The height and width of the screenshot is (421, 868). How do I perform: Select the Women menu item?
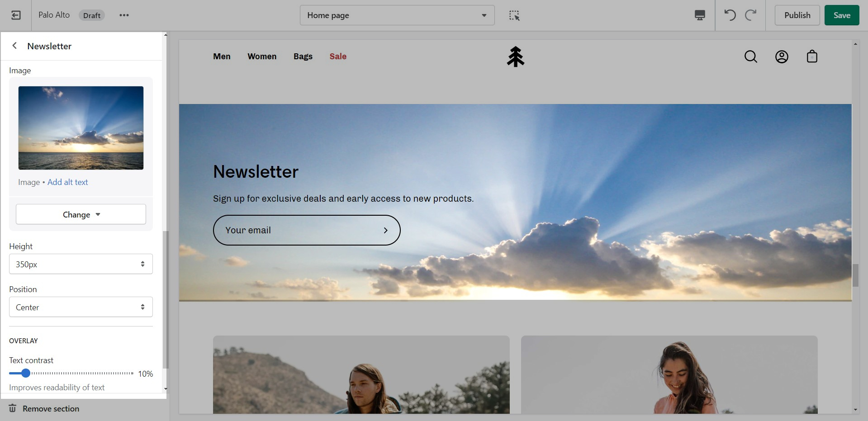click(262, 57)
